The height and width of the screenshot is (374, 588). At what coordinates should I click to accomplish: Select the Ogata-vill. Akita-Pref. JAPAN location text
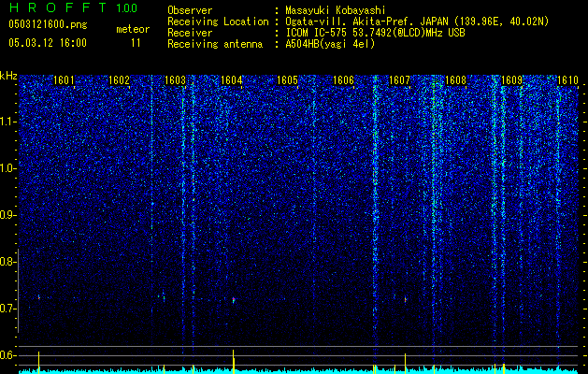[417, 22]
